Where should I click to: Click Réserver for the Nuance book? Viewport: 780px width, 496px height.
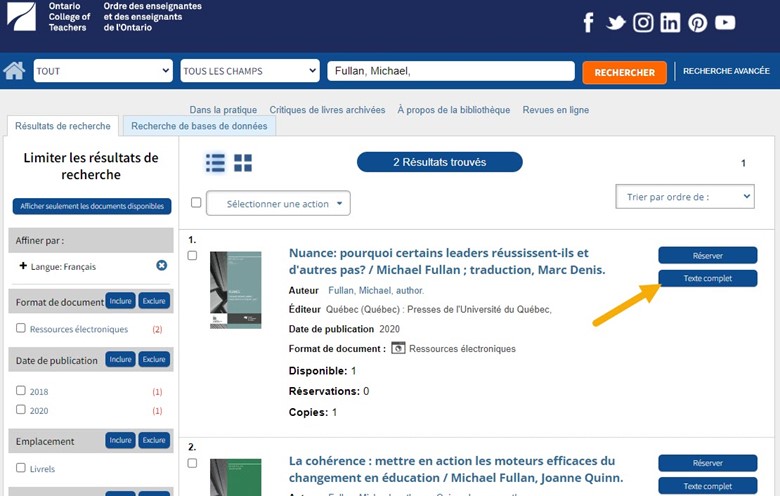707,255
